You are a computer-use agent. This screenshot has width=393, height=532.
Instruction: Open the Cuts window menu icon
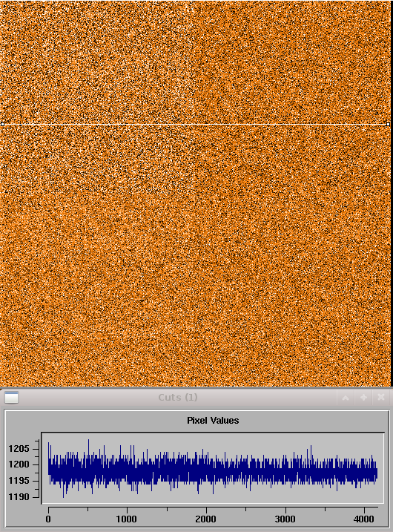tap(11, 397)
